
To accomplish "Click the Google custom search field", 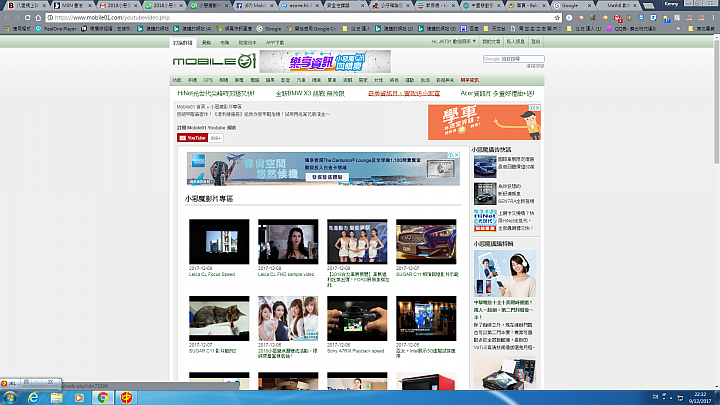I will 513,59.
